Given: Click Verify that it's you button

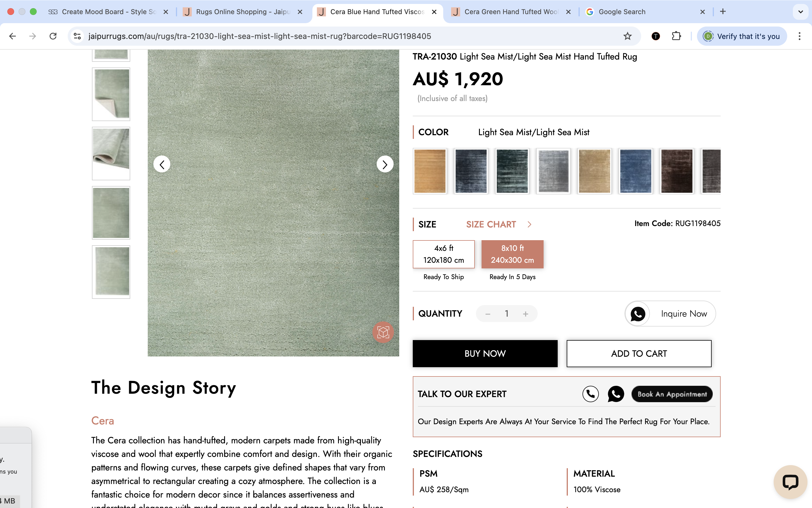Looking at the screenshot, I should point(742,36).
